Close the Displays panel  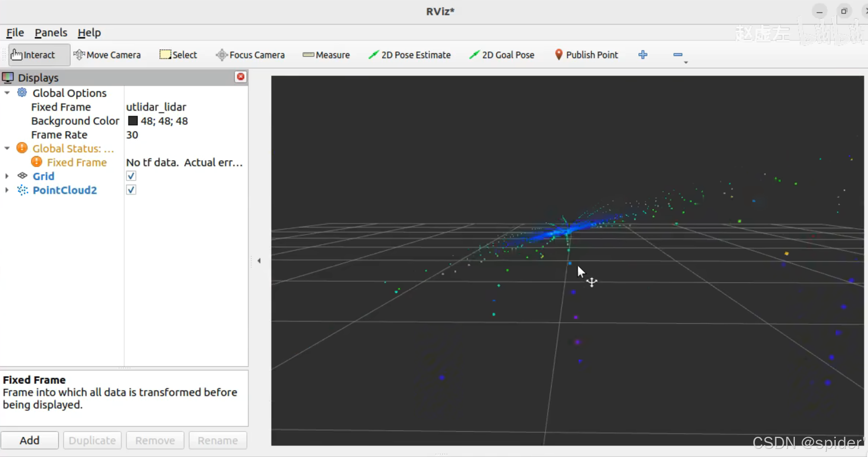(241, 77)
